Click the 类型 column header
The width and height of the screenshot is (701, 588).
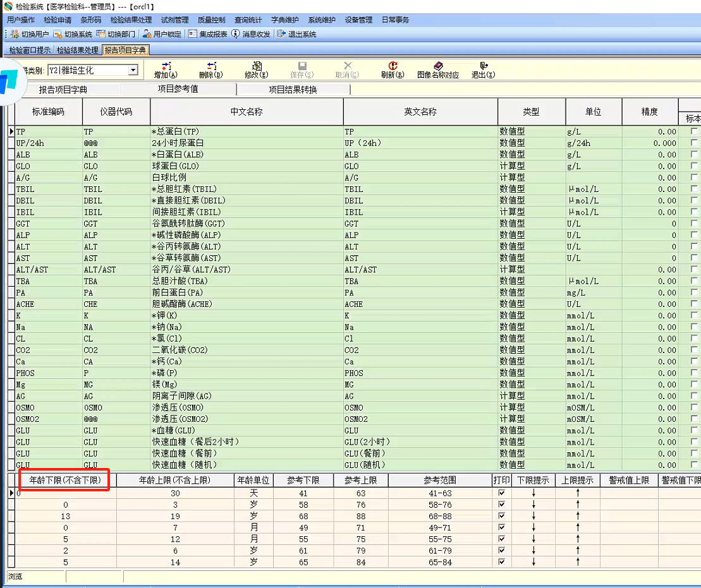[x=531, y=112]
